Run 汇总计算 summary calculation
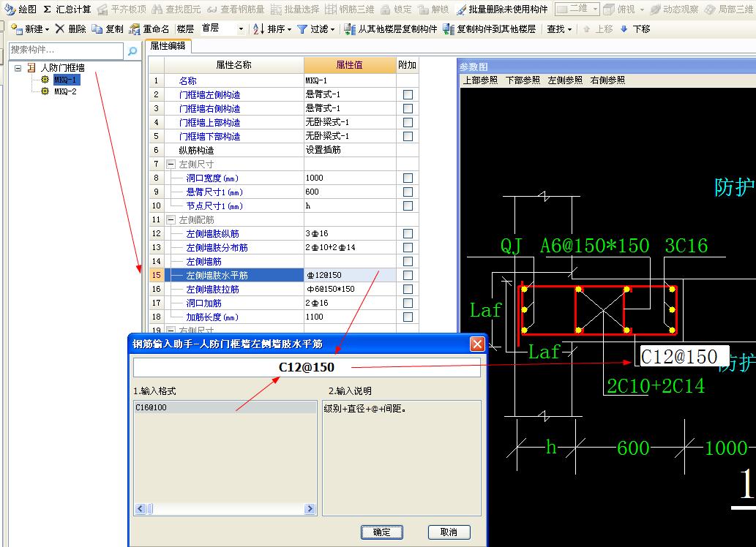Screen dimensions: 756x547 67,10
